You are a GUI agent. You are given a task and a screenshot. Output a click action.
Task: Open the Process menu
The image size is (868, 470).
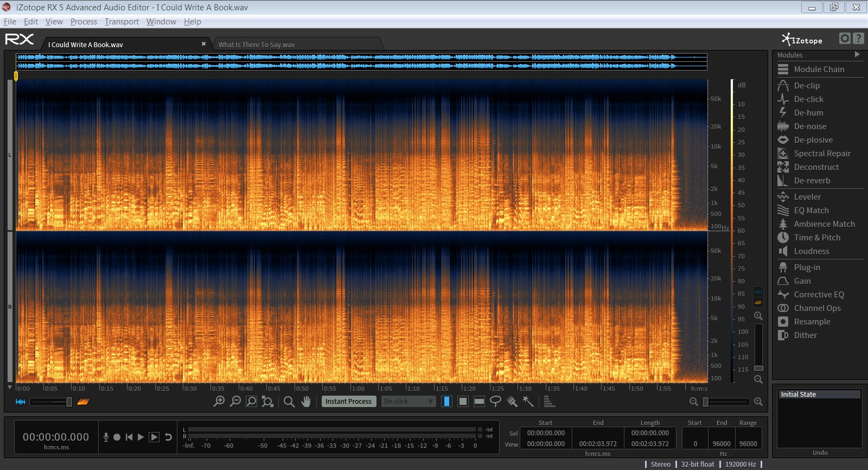[x=84, y=22]
